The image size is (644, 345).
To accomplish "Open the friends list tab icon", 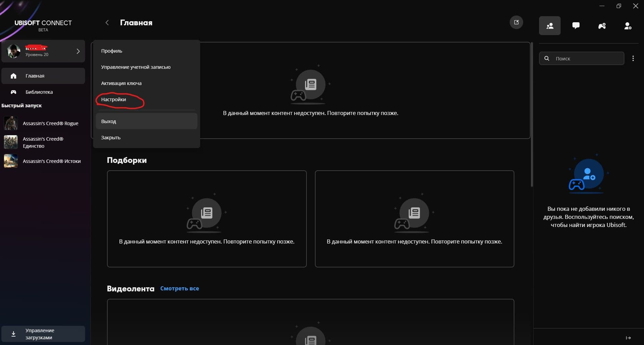I will [x=549, y=26].
